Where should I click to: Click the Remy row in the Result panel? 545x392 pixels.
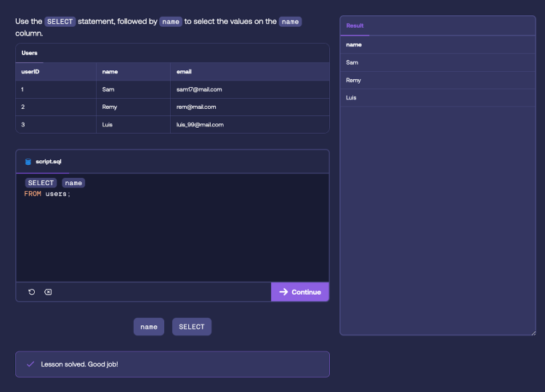pos(354,80)
